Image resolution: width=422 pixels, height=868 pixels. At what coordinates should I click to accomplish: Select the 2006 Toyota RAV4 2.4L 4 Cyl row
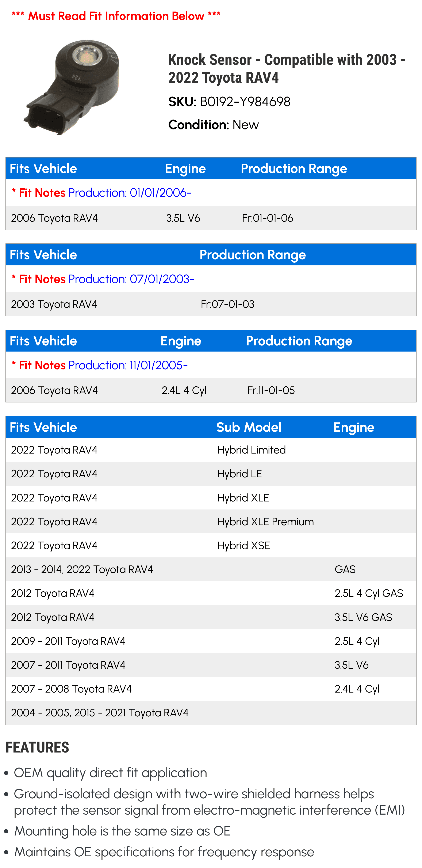(x=211, y=391)
